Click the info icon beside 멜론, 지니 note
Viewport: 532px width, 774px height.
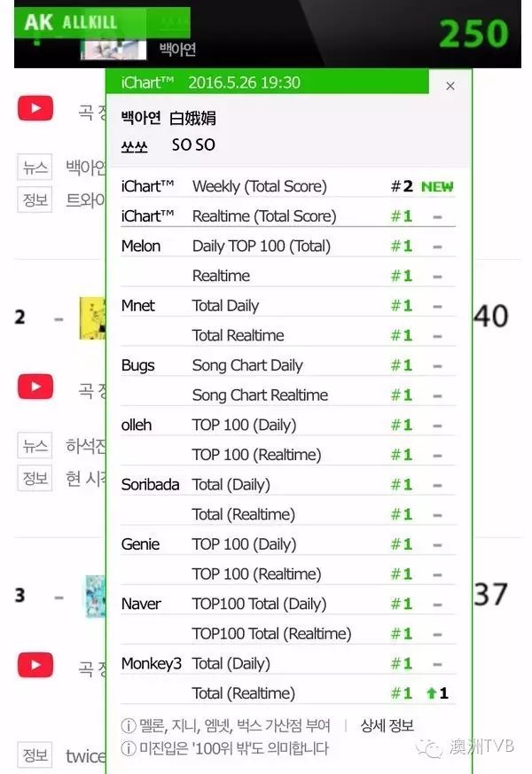click(129, 725)
